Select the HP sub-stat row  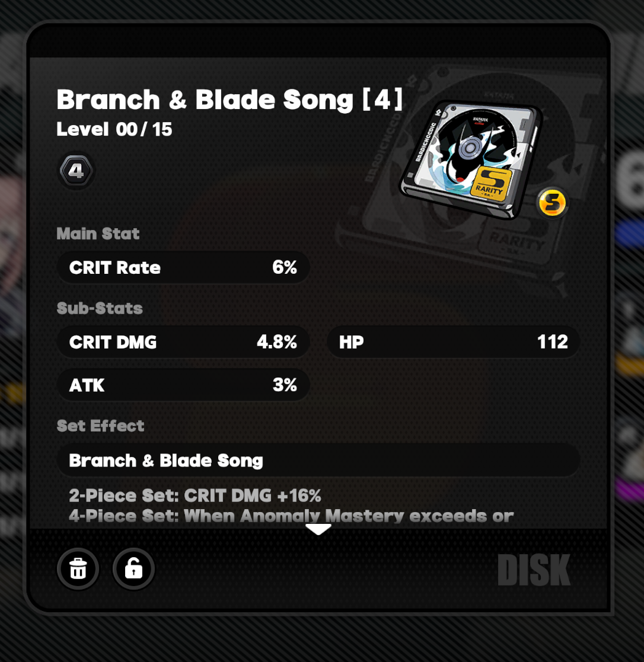click(x=453, y=342)
